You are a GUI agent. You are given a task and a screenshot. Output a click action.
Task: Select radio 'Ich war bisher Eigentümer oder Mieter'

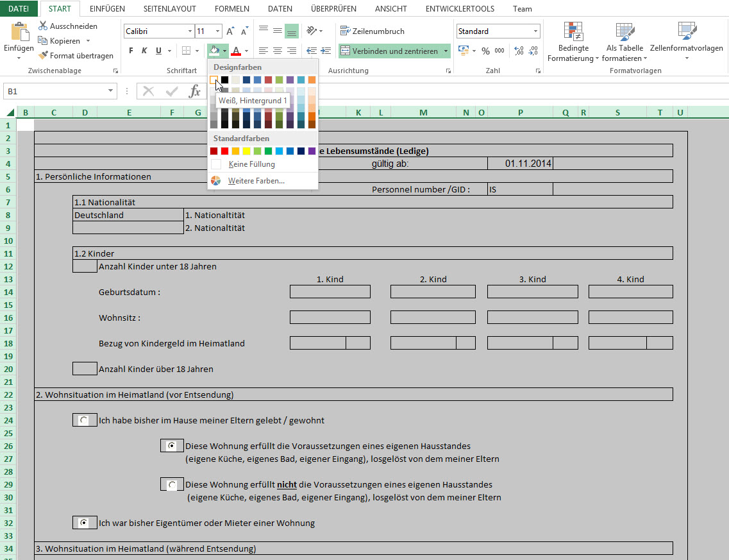pos(84,523)
